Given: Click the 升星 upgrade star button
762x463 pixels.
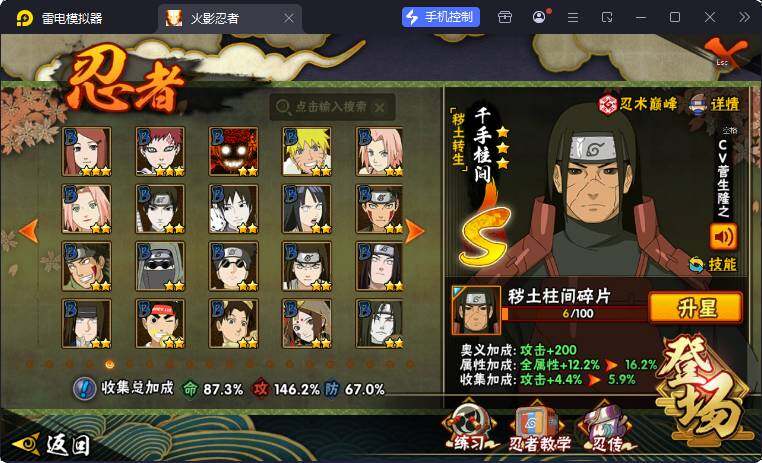Looking at the screenshot, I should click(x=695, y=308).
